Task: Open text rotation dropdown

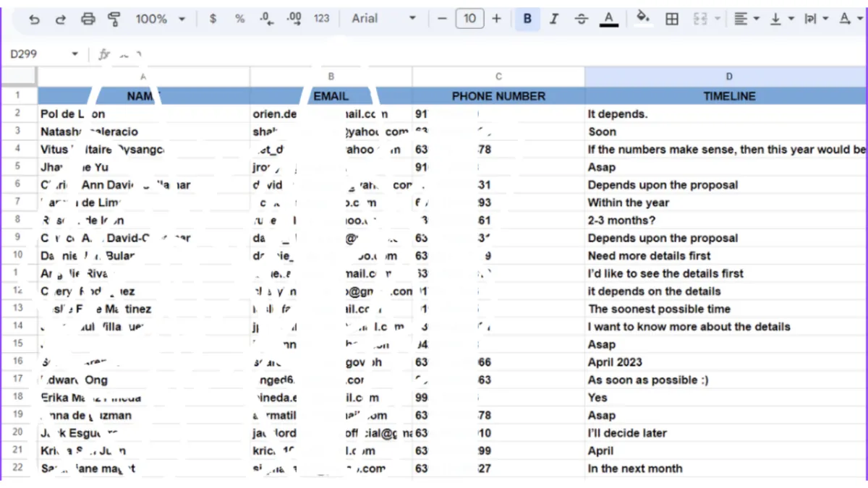Action: (850, 19)
